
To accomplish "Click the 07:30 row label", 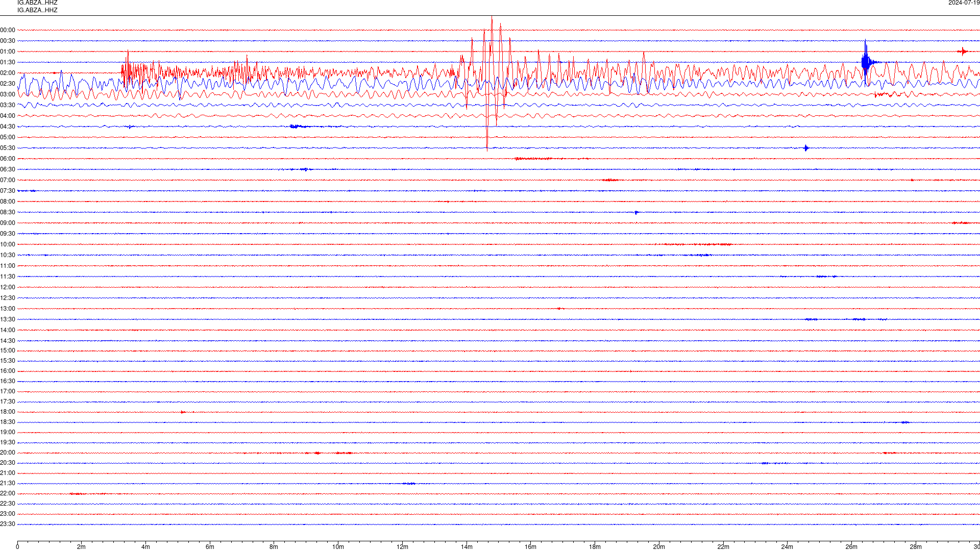I will (8, 191).
